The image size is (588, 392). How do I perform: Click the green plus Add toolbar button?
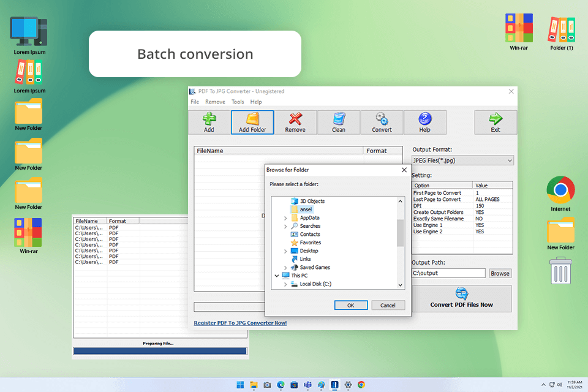point(209,123)
